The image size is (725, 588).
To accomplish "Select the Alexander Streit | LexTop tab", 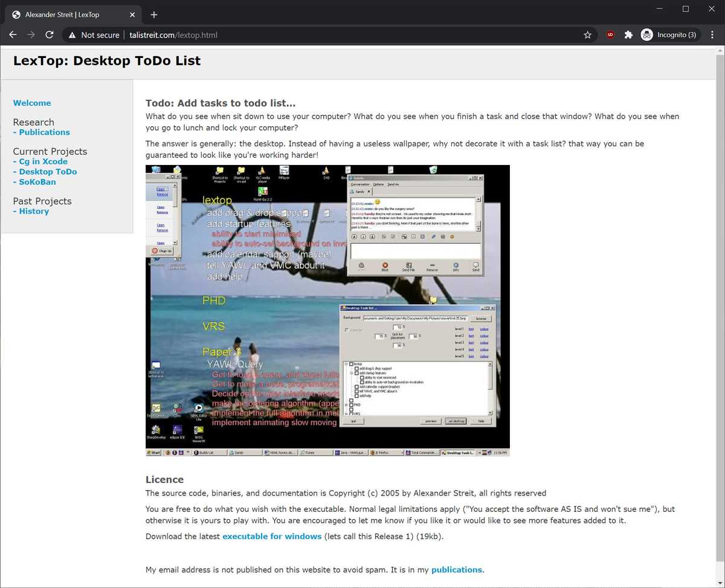I will pyautogui.click(x=74, y=15).
